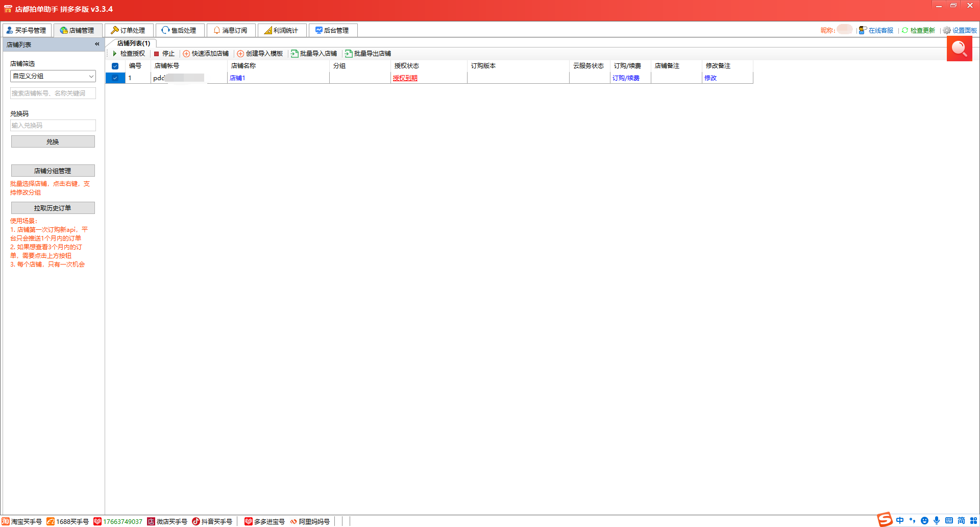Click 淘宝买手号 status bar icon
The height and width of the screenshot is (527, 980).
click(x=6, y=521)
